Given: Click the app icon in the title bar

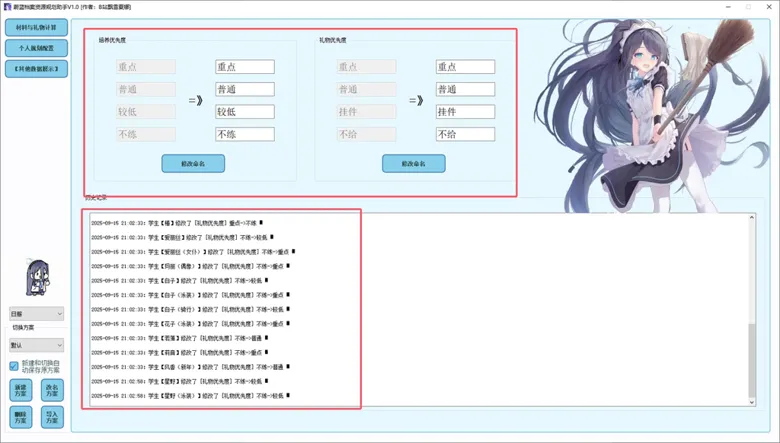Looking at the screenshot, I should (x=7, y=7).
